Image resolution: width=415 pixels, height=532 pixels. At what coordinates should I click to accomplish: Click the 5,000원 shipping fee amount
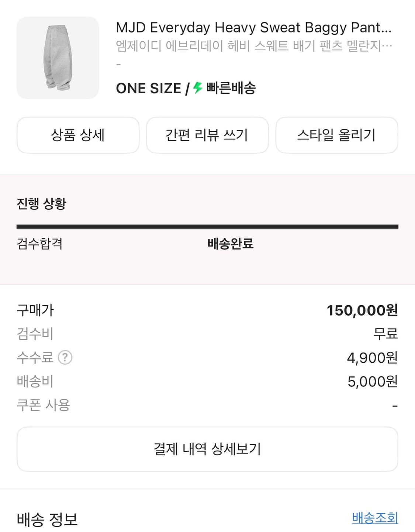click(x=373, y=382)
